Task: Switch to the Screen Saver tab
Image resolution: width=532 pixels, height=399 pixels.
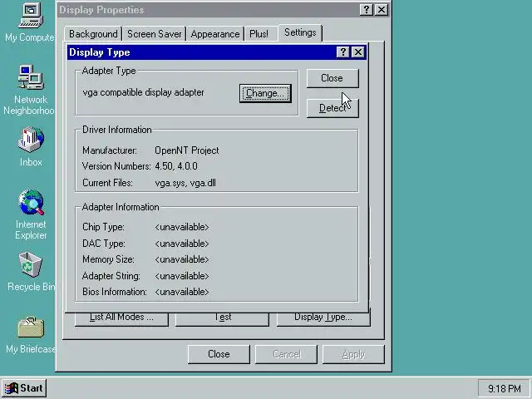Action: coord(154,34)
